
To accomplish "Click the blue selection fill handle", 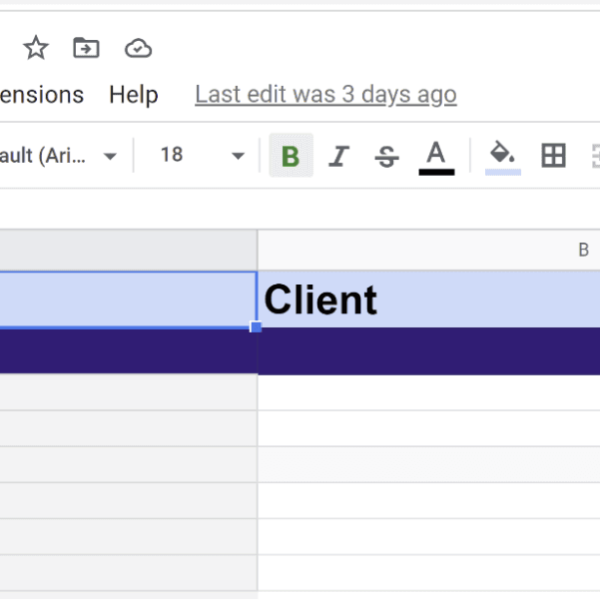I will 256,327.
